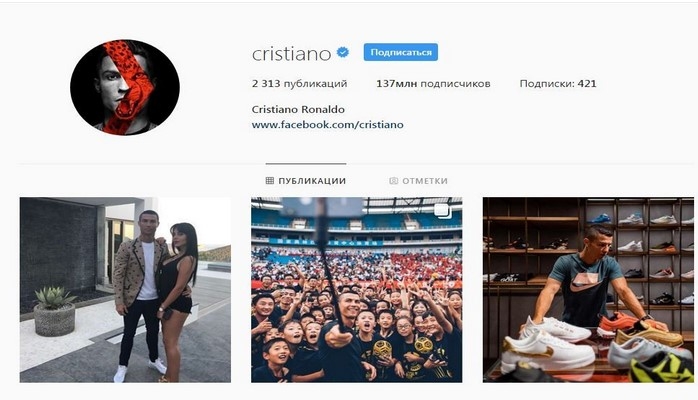Click the Cristiano Ronaldo display name
Screen dimensions: 698x400
coord(298,109)
